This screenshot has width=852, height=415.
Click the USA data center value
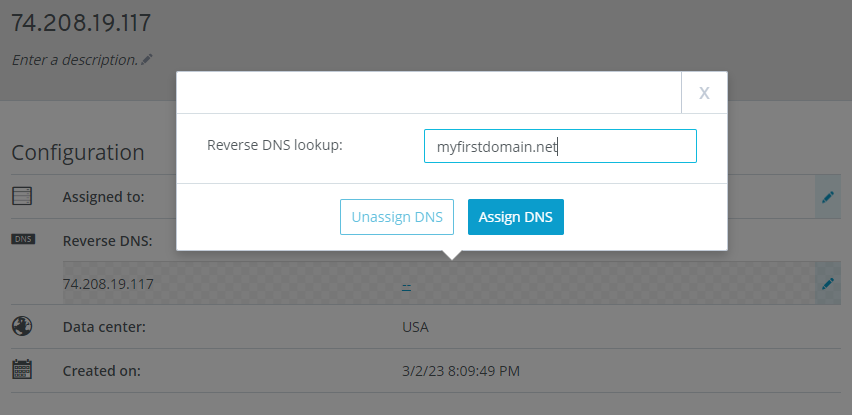415,328
